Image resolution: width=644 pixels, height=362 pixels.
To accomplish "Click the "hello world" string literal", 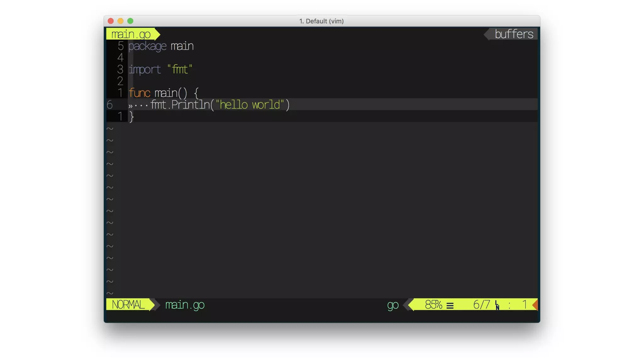I will click(250, 105).
